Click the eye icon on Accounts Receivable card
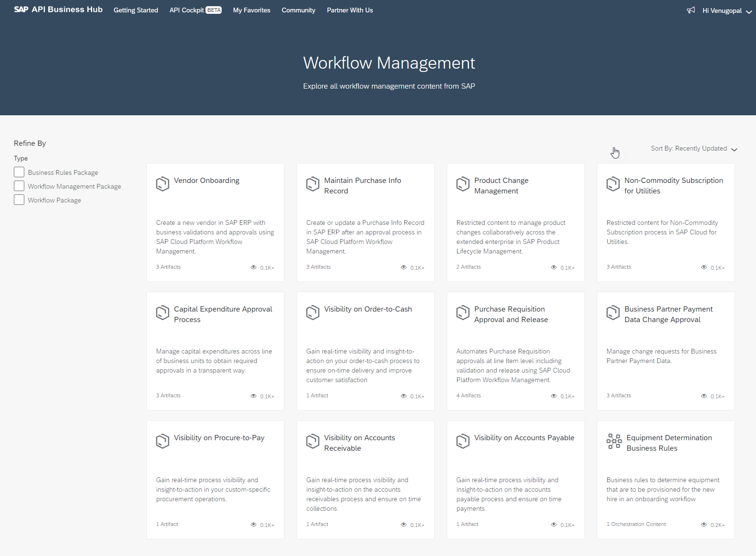Screen dimensions: 756x556 404,525
